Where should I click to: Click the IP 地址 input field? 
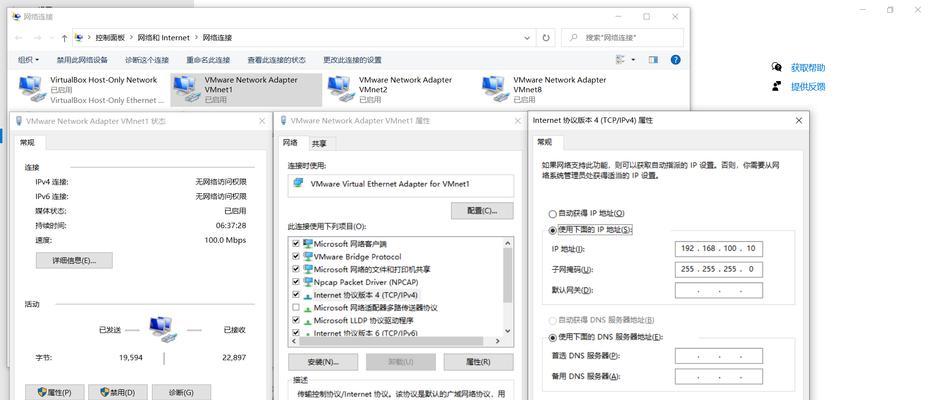click(x=719, y=248)
